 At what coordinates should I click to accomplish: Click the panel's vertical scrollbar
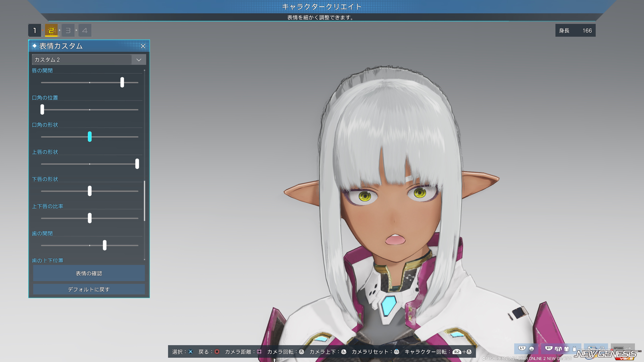click(145, 201)
